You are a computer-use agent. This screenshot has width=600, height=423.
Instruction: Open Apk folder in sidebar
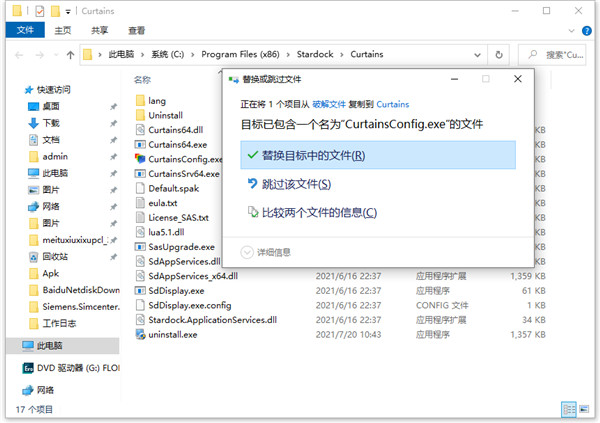[44, 273]
